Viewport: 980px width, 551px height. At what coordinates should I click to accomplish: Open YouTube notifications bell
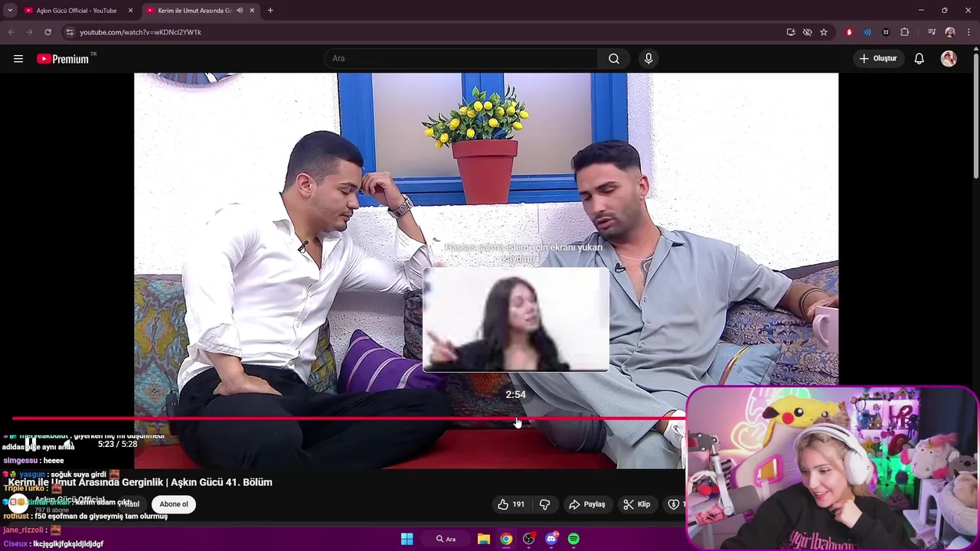pyautogui.click(x=920, y=59)
